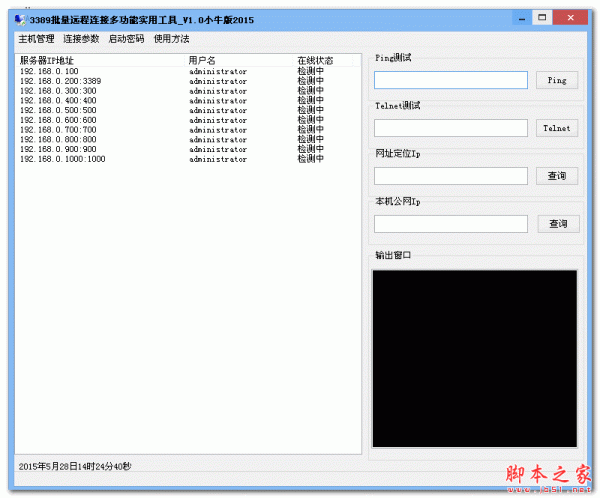Click 检测中 status in 192.168.0.200:3389 row
The image size is (600, 498).
[x=311, y=81]
